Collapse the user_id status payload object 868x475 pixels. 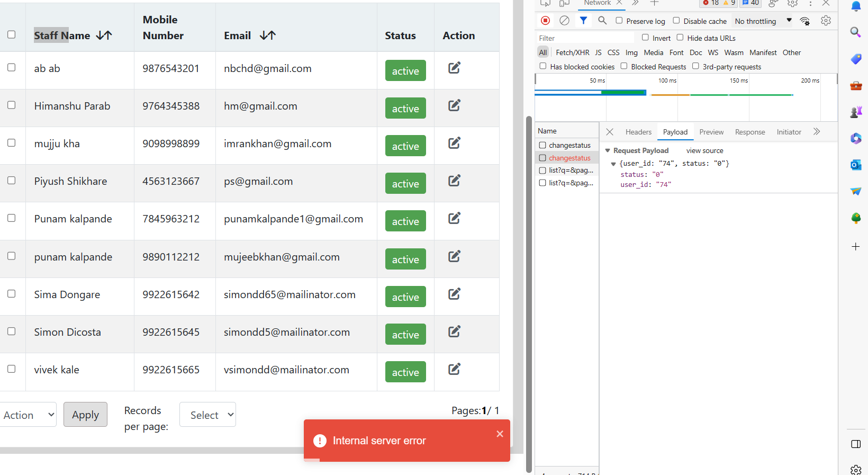pos(613,164)
